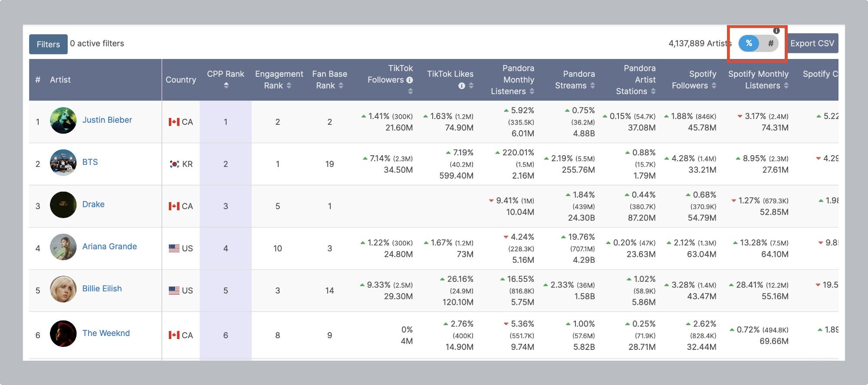Open Billie Eilish artist page
The image size is (868, 385).
click(102, 289)
